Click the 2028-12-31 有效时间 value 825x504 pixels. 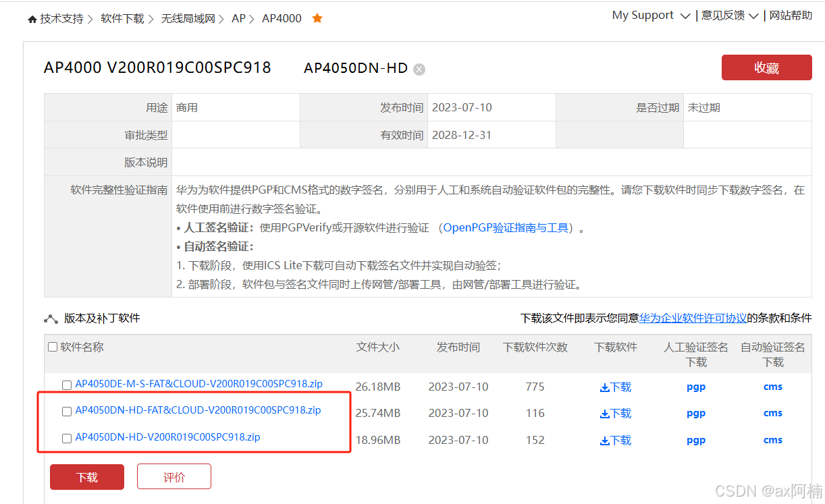[462, 135]
